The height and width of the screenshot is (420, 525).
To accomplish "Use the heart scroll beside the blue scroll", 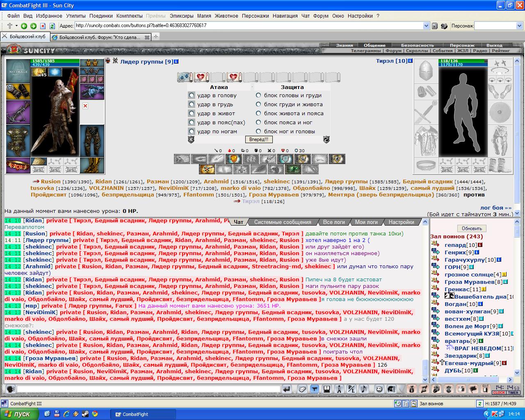I will tap(201, 77).
